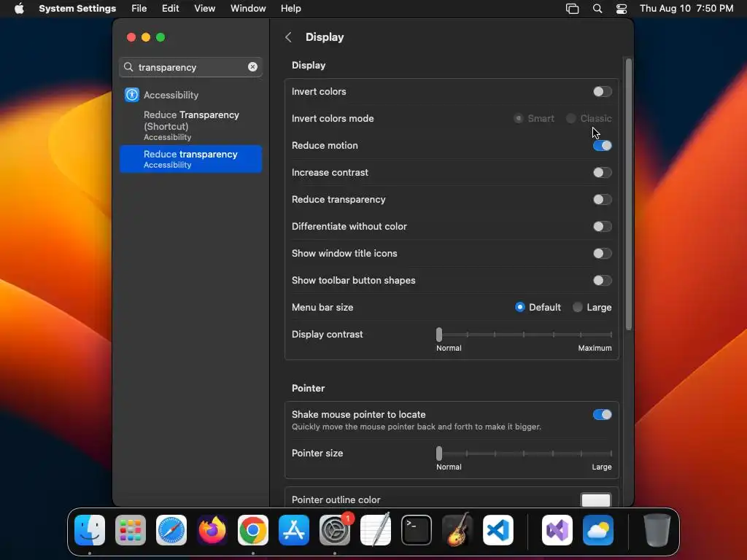747x560 pixels.
Task: Click the Accessibility sidebar heading
Action: (x=171, y=95)
